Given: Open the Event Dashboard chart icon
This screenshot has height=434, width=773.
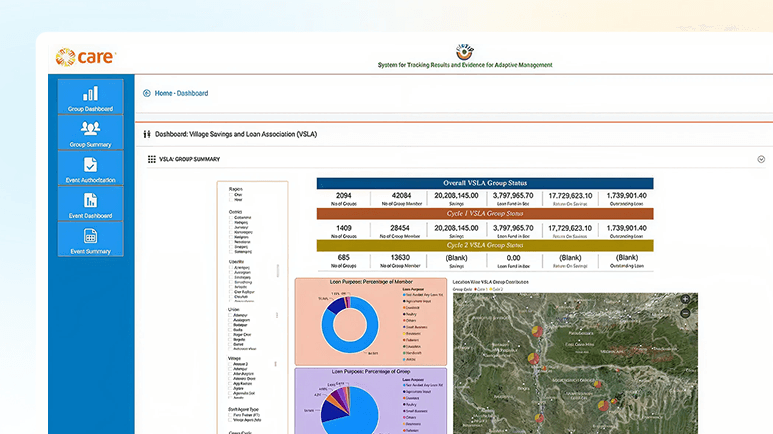Looking at the screenshot, I should coord(90,200).
